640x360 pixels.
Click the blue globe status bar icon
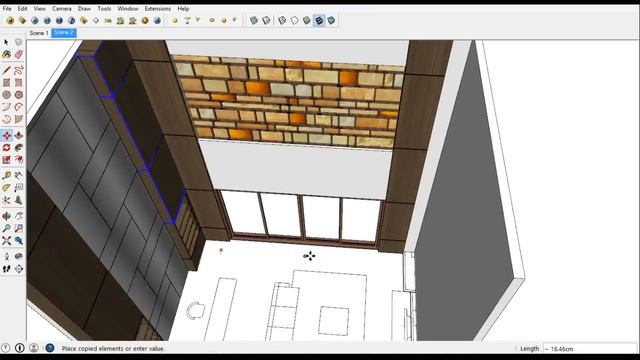pyautogui.click(x=50, y=348)
